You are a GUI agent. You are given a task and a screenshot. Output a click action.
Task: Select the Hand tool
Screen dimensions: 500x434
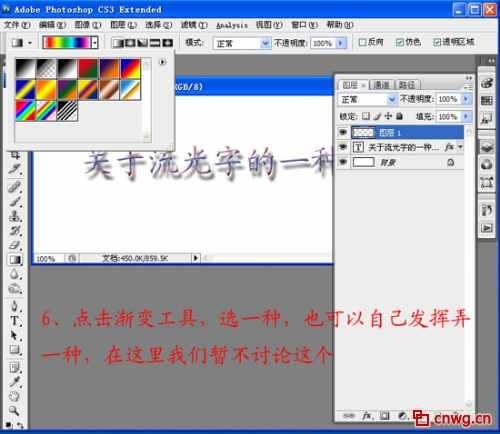click(14, 396)
